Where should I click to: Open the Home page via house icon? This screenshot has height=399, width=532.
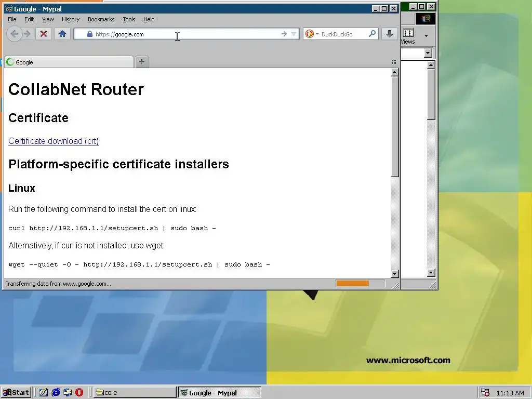[x=62, y=34]
